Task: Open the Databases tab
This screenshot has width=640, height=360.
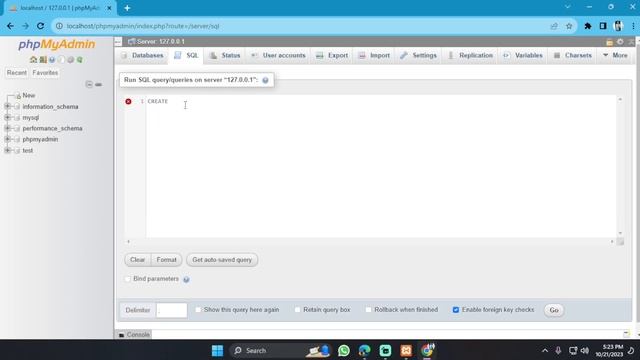Action: (142, 55)
